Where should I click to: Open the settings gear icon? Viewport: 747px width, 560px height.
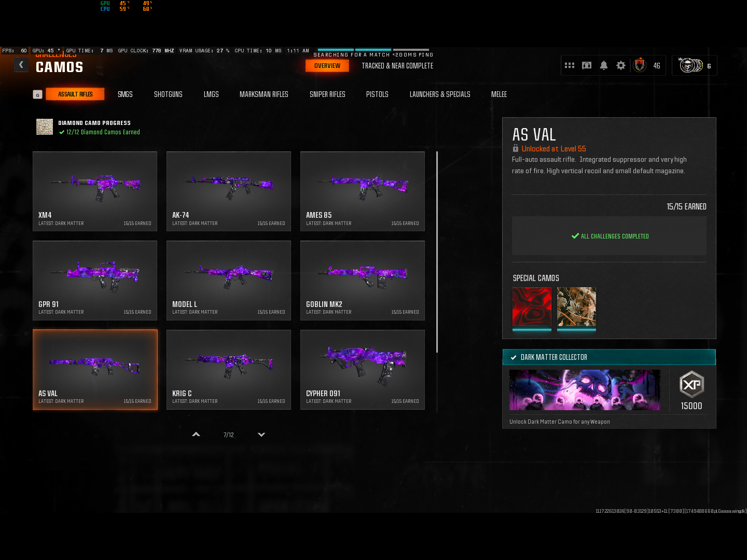click(620, 65)
